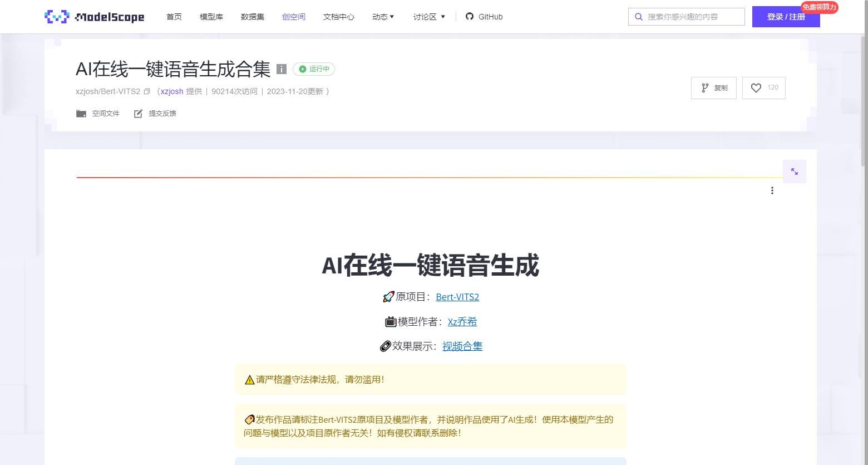Open the Bert-VITS2 original project link
This screenshot has height=465, width=868.
pos(457,297)
